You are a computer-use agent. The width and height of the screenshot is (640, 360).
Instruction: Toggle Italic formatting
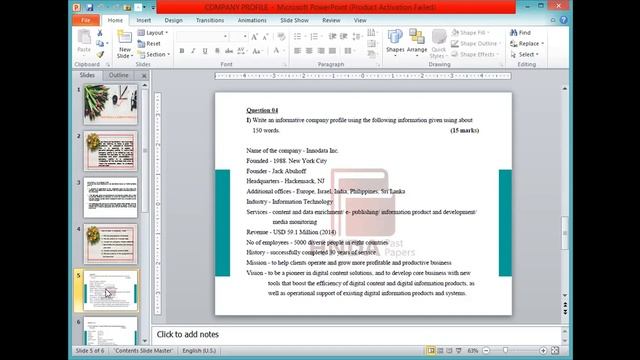coord(193,51)
